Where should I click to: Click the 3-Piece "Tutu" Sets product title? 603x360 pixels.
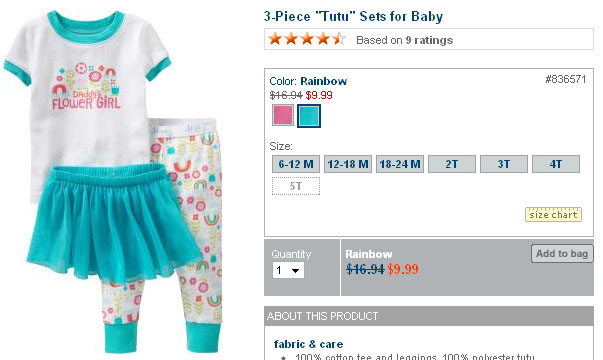[353, 16]
